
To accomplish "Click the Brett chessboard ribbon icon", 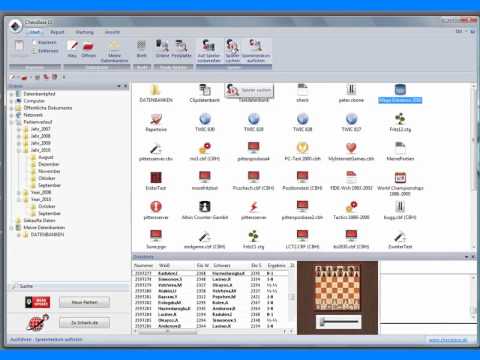I will 142,48.
